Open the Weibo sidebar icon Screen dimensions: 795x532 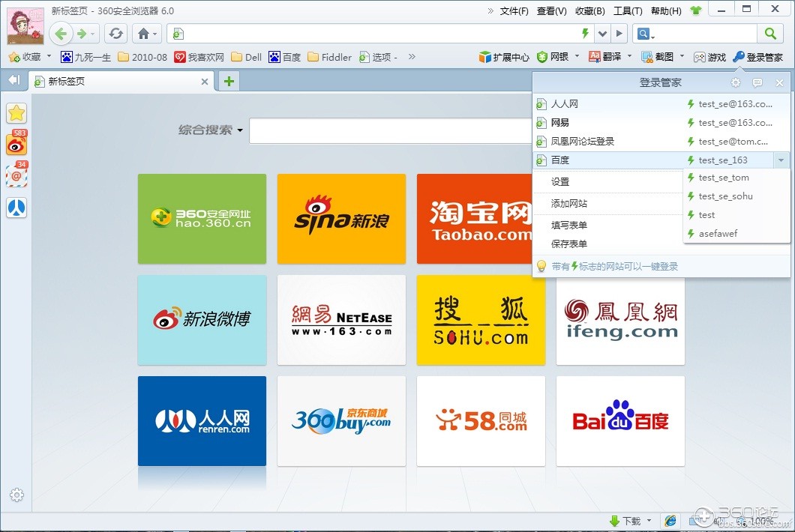point(16,145)
